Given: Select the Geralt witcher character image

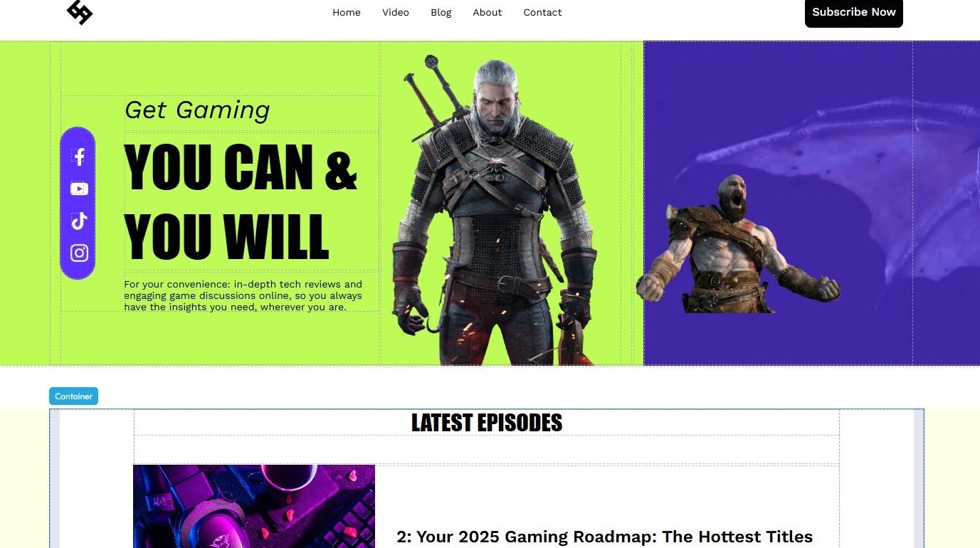Looking at the screenshot, I should tap(494, 210).
